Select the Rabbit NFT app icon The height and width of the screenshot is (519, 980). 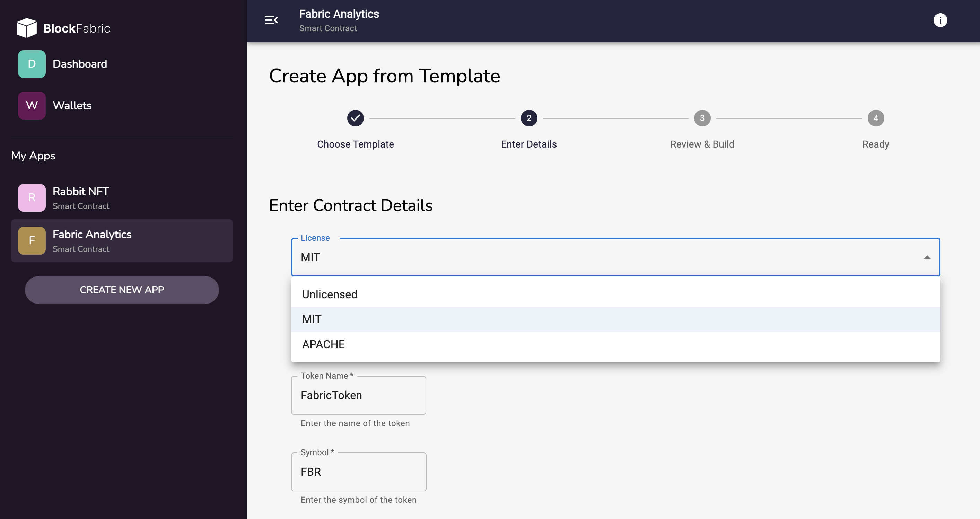(32, 197)
